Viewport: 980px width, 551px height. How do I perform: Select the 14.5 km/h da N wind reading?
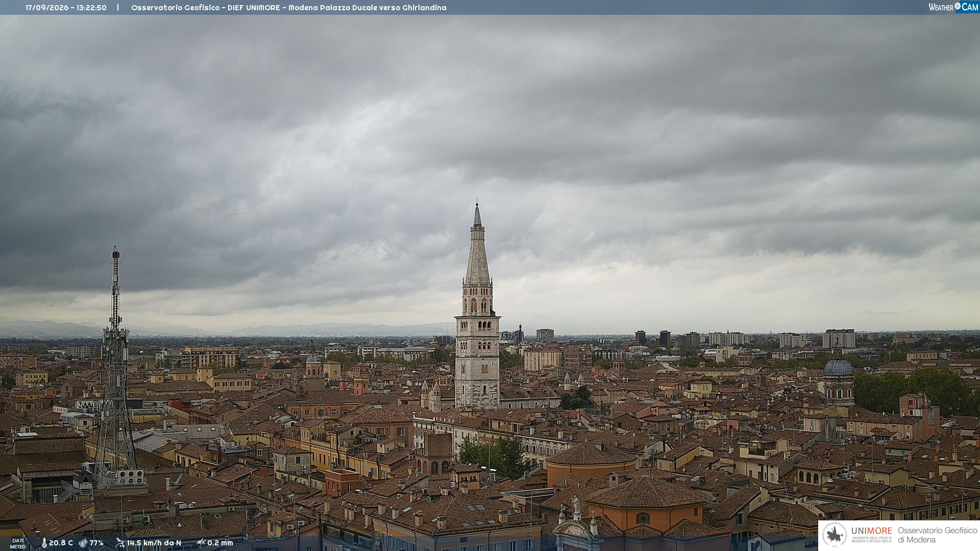pyautogui.click(x=154, y=543)
